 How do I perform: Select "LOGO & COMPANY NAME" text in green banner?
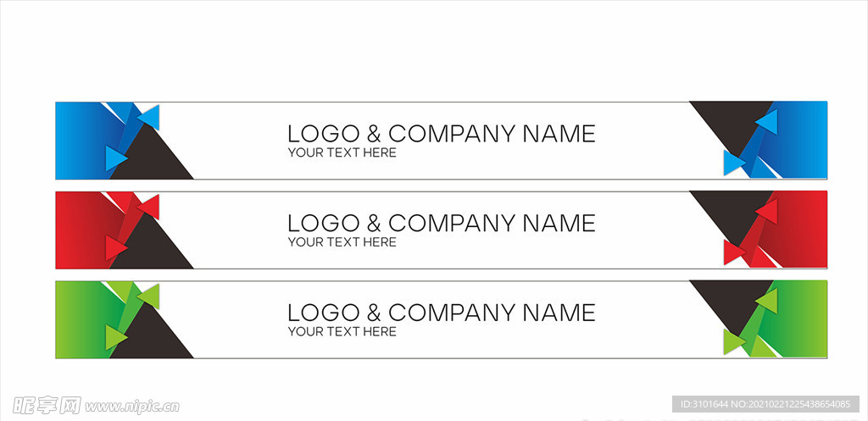point(441,313)
